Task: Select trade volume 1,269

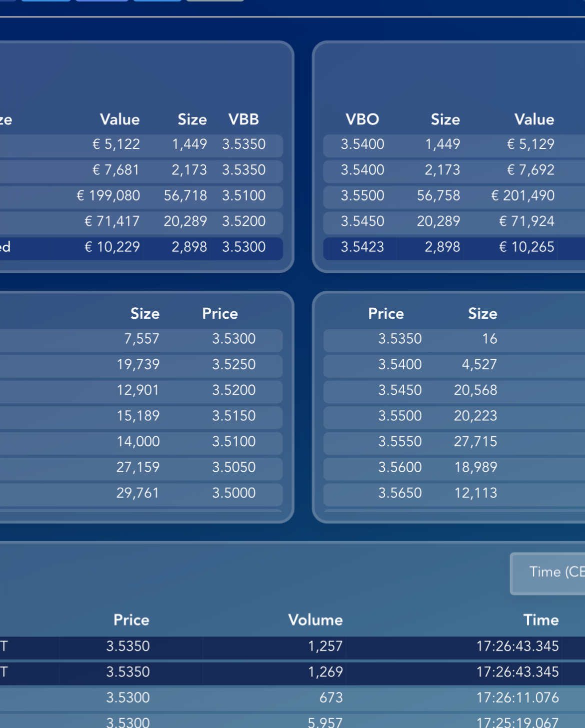Action: [325, 672]
